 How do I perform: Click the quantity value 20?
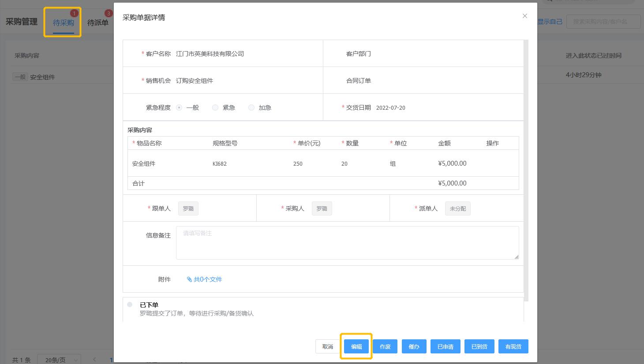pyautogui.click(x=344, y=163)
